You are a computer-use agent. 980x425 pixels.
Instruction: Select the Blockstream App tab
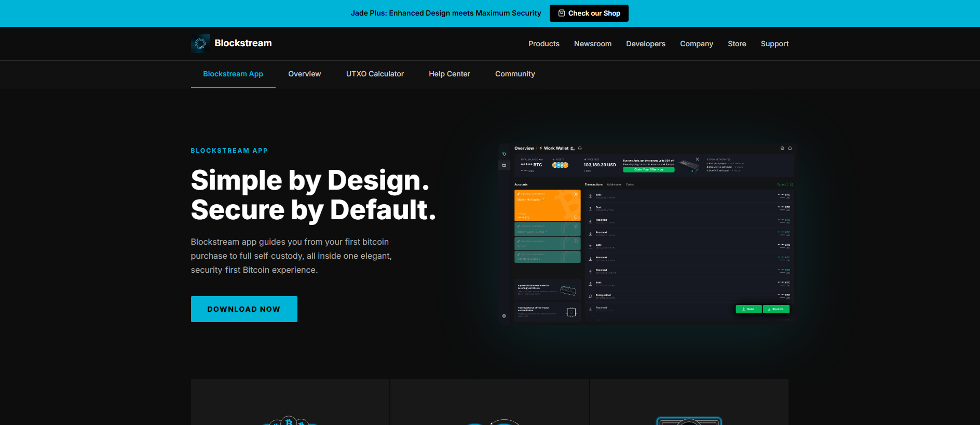[x=233, y=74]
